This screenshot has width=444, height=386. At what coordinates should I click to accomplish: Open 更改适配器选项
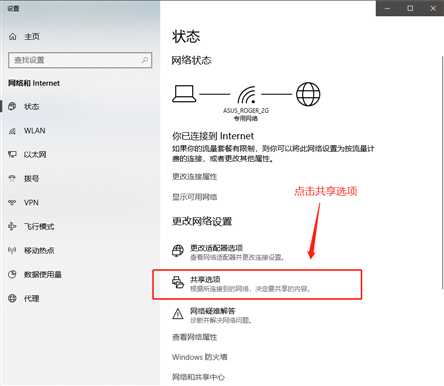tap(229, 252)
